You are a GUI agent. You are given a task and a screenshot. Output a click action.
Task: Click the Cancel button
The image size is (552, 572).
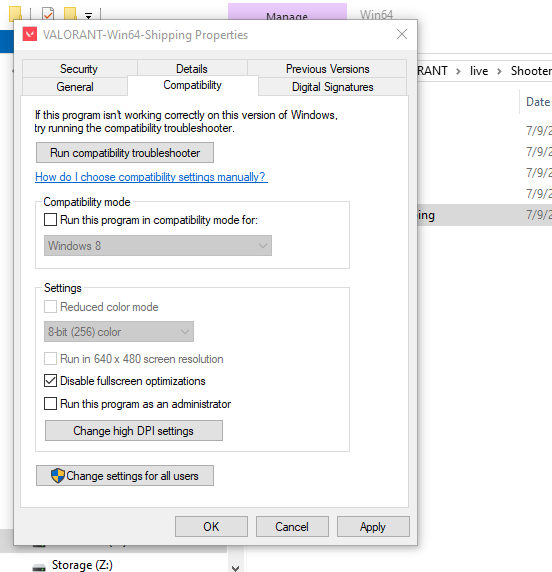coord(292,526)
